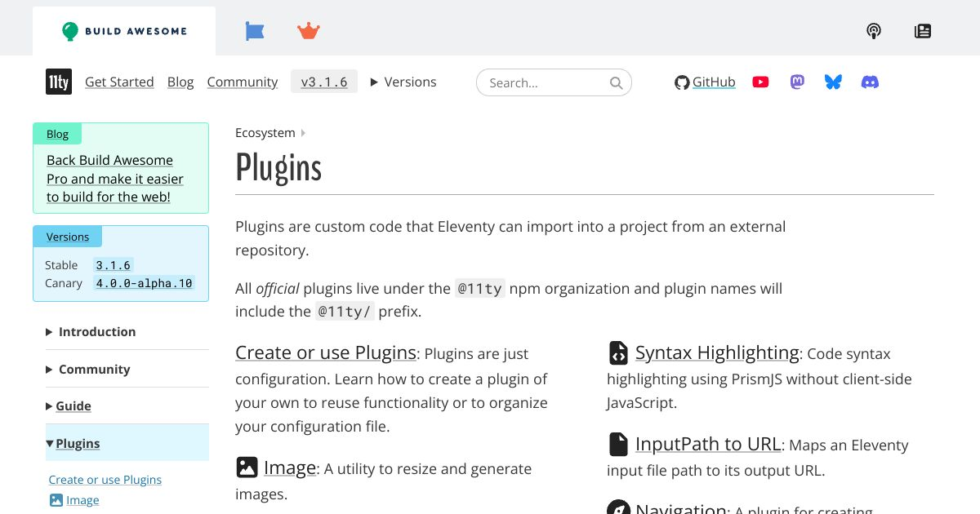Open the podcast icon at top right
Viewport: 980px width, 514px height.
[x=874, y=31]
